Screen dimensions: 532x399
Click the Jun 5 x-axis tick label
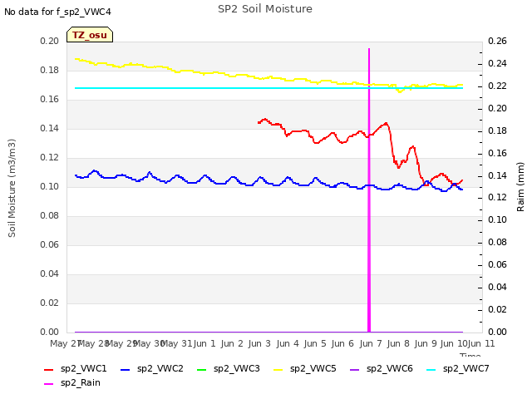315,343
